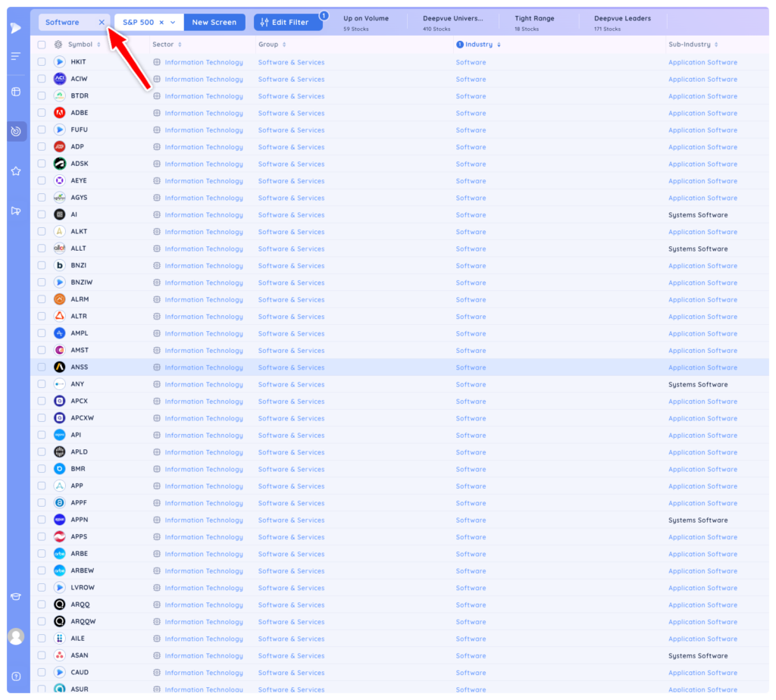Click the AMPL company logo
776x700 pixels.
click(59, 333)
